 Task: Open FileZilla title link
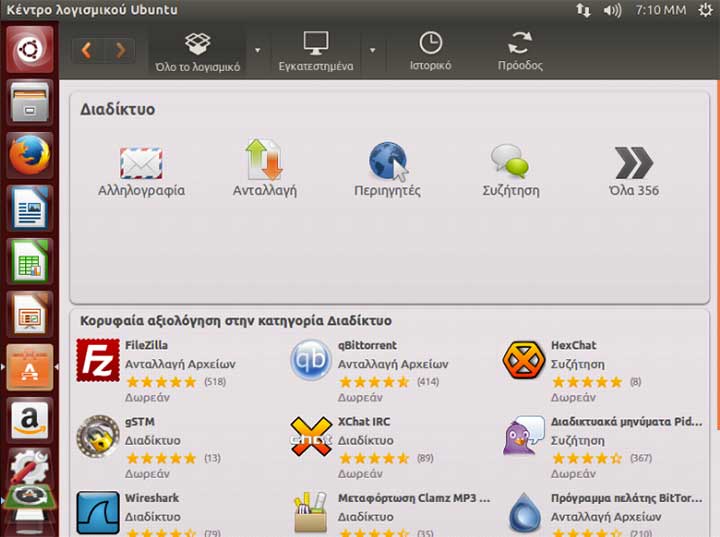[146, 345]
